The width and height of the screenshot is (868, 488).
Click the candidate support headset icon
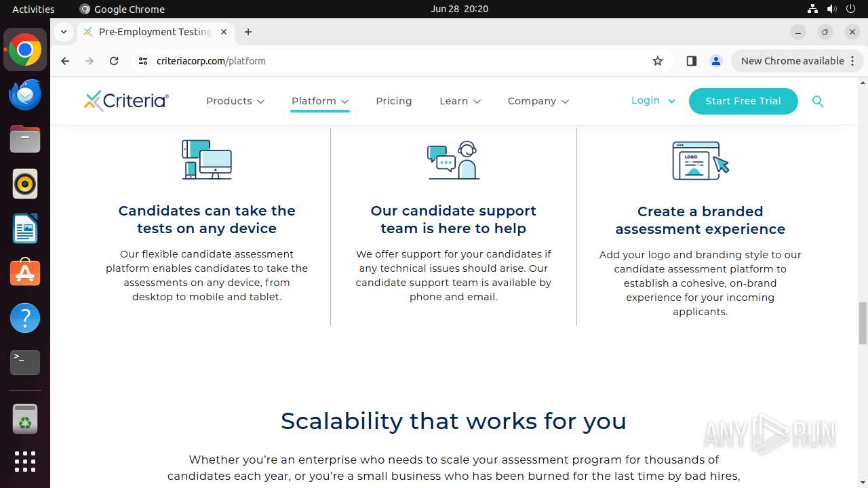(x=453, y=160)
